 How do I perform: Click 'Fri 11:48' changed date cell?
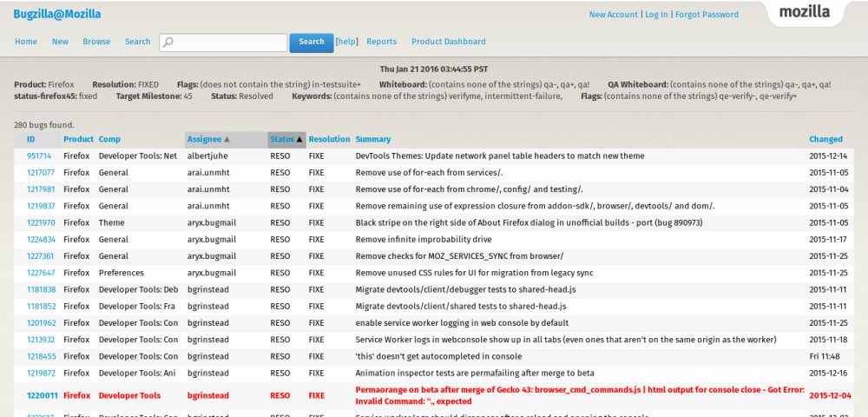[825, 356]
